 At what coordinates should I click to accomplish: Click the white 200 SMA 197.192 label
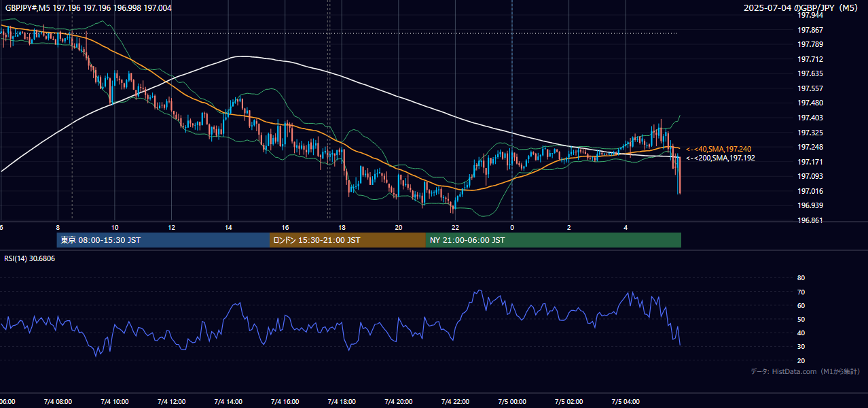point(721,158)
